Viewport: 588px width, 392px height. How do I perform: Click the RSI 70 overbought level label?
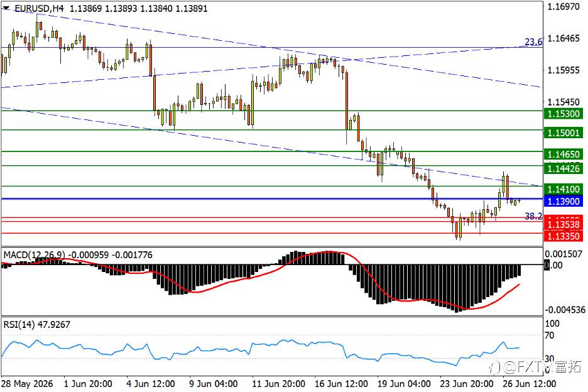(x=550, y=335)
